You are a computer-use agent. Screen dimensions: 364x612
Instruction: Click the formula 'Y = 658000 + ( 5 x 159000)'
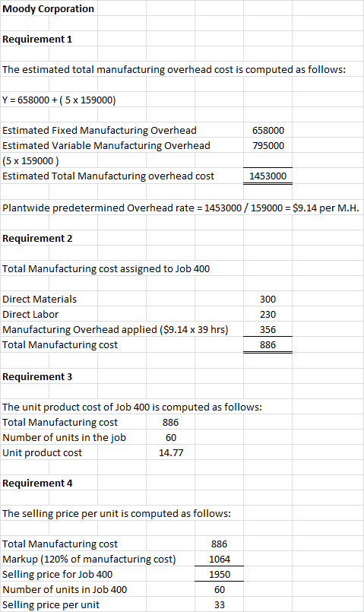pos(59,100)
